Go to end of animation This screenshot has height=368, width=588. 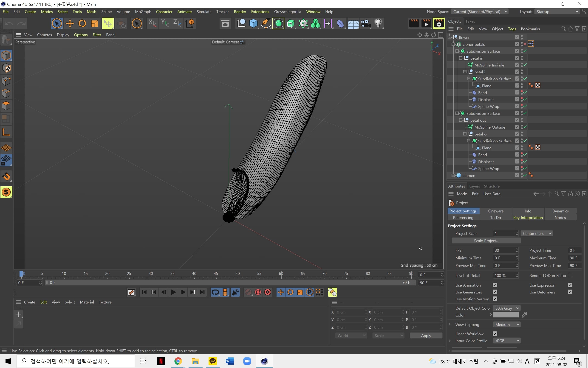point(202,292)
